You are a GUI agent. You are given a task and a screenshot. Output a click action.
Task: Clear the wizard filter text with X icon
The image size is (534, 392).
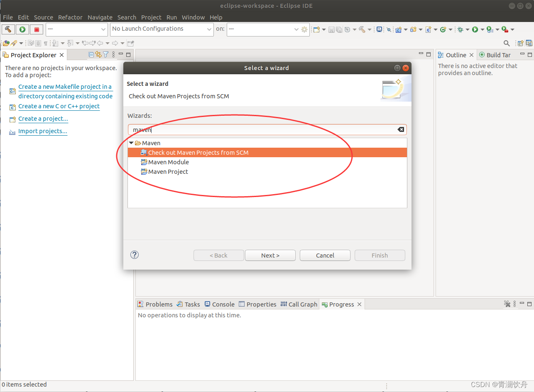(401, 130)
